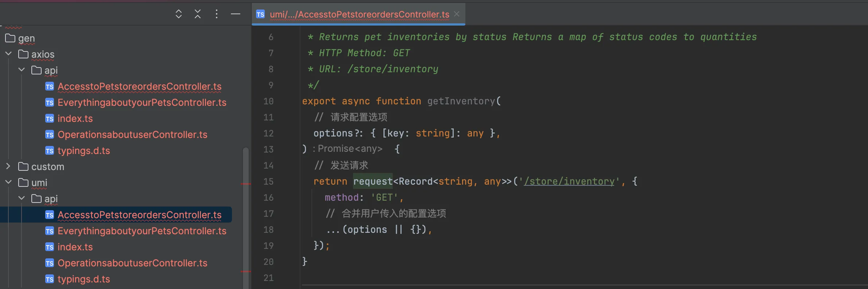This screenshot has height=289, width=868.
Task: Click the umi folder icon
Action: point(23,182)
